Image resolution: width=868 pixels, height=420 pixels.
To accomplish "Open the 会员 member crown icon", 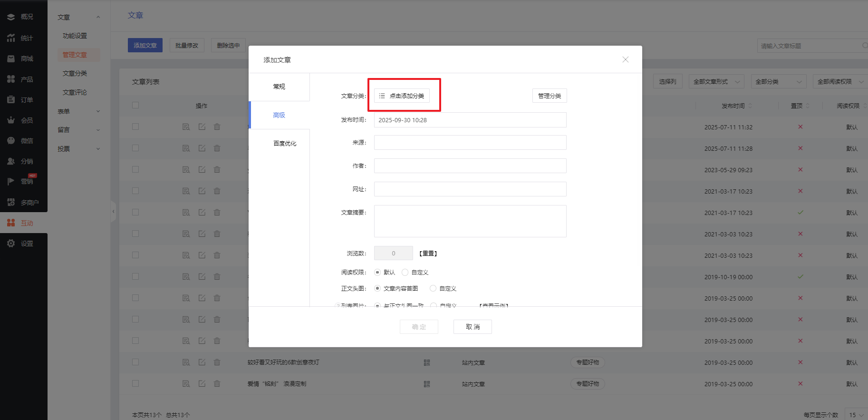I will click(11, 120).
